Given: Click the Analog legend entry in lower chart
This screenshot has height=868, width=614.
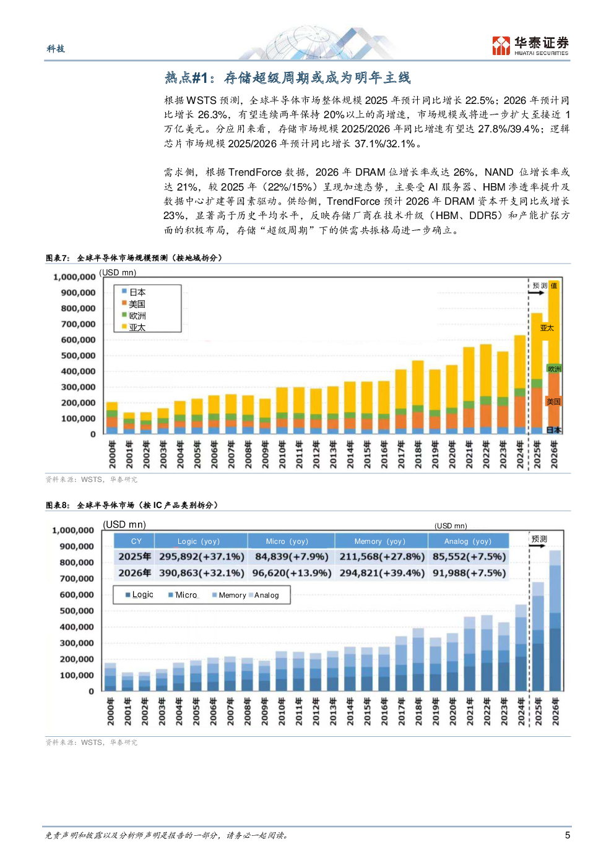Looking at the screenshot, I should tap(266, 595).
